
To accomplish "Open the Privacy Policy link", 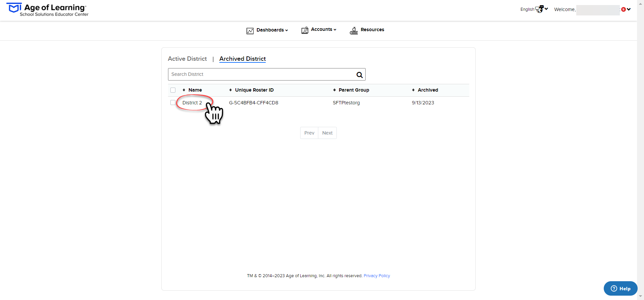I will (x=377, y=276).
